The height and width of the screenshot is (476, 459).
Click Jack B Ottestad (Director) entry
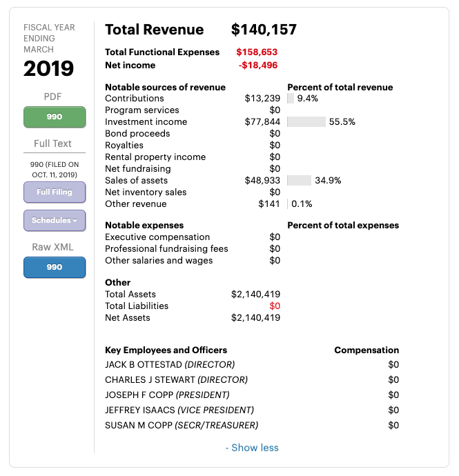[170, 364]
